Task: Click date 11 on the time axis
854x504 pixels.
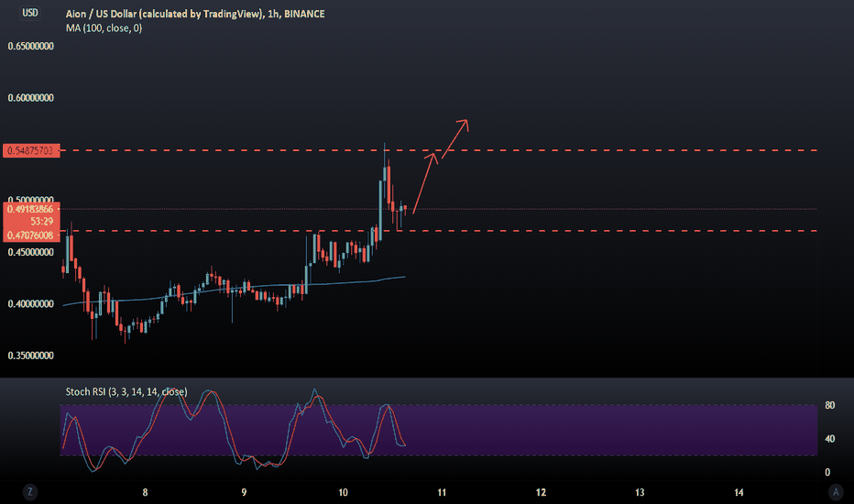Action: pyautogui.click(x=442, y=493)
